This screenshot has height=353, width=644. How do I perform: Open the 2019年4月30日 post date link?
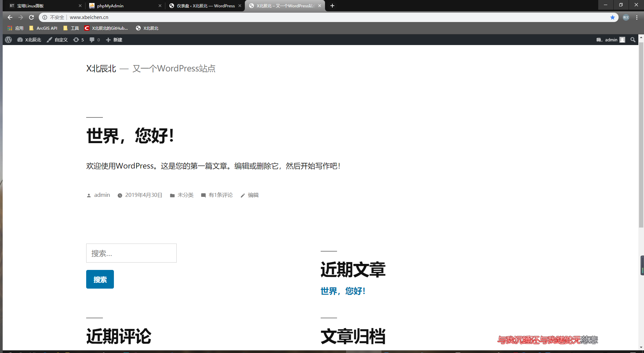coord(144,195)
